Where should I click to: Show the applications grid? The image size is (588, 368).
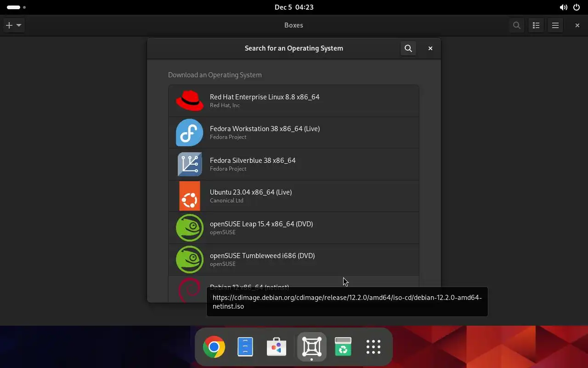373,347
